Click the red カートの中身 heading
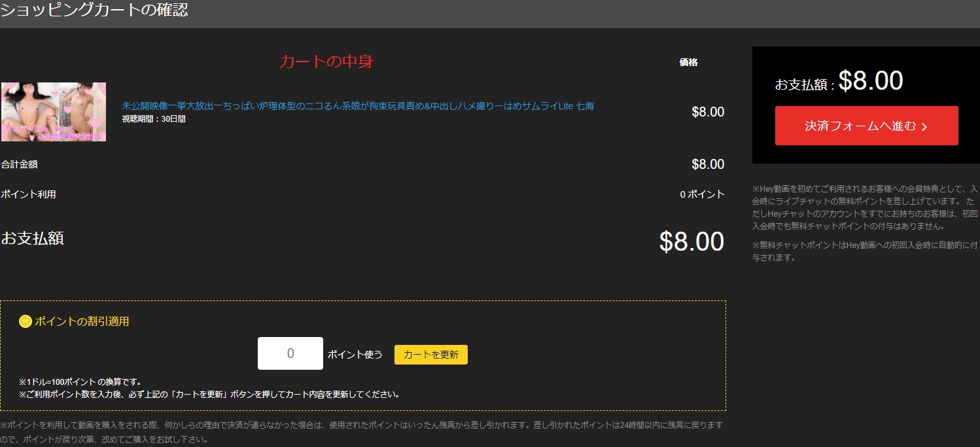This screenshot has width=980, height=447. (326, 62)
